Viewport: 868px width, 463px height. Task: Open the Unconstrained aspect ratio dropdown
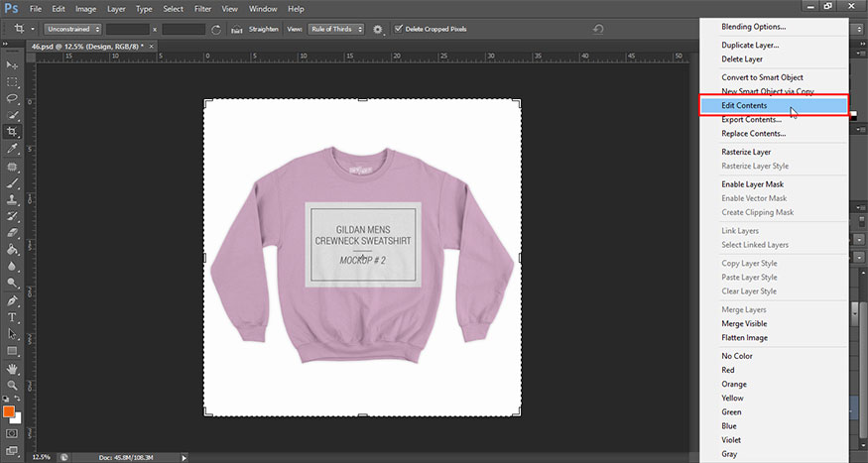(x=72, y=30)
